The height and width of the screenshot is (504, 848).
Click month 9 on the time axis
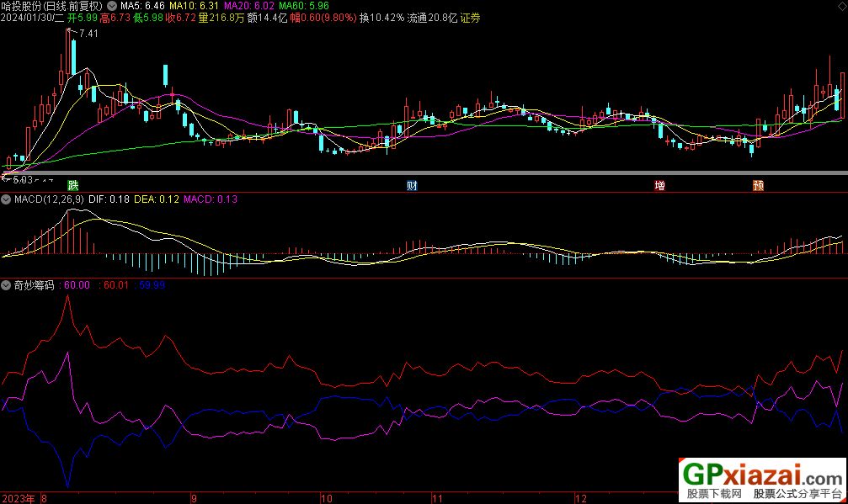click(x=195, y=499)
